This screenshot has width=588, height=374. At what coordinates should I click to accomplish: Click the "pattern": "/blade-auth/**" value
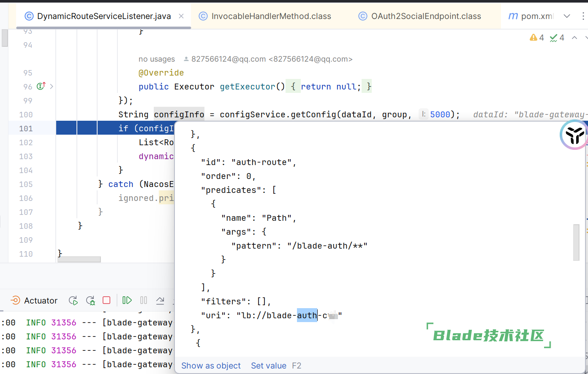pyautogui.click(x=327, y=246)
